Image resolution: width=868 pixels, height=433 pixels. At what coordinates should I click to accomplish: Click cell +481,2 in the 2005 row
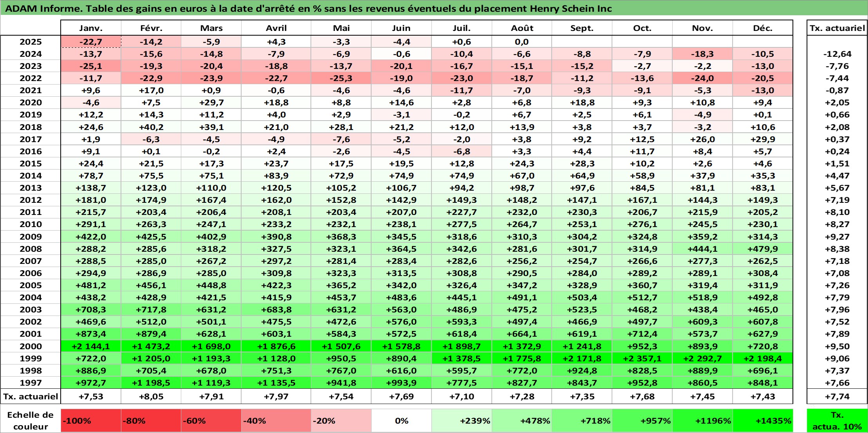(91, 285)
